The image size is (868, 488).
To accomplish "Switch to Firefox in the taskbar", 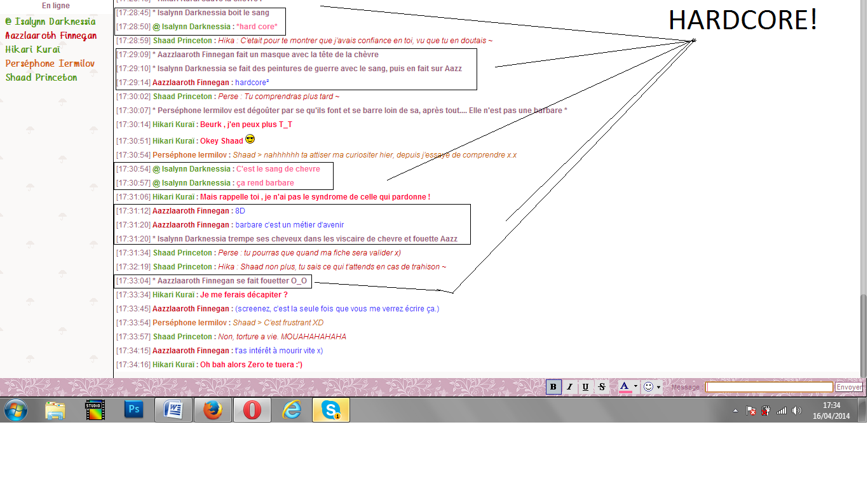I will click(x=213, y=410).
